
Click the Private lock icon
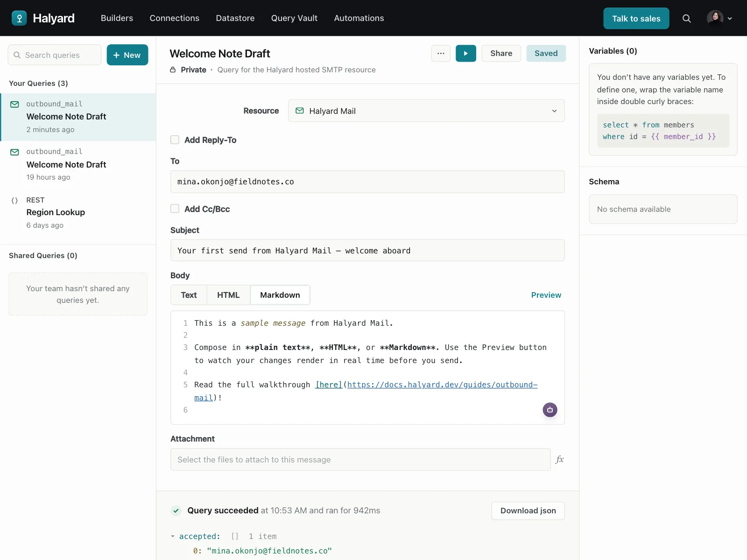[x=173, y=70]
